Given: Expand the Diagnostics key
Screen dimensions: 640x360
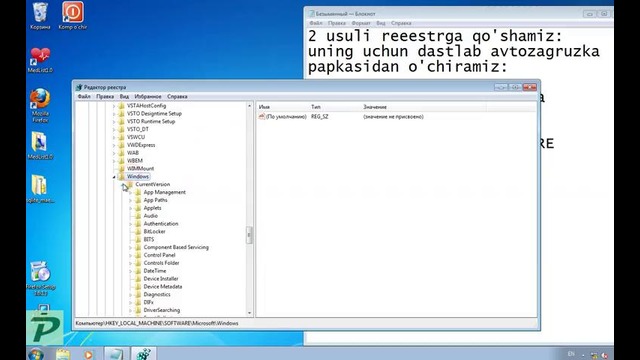Looking at the screenshot, I should pos(131,295).
